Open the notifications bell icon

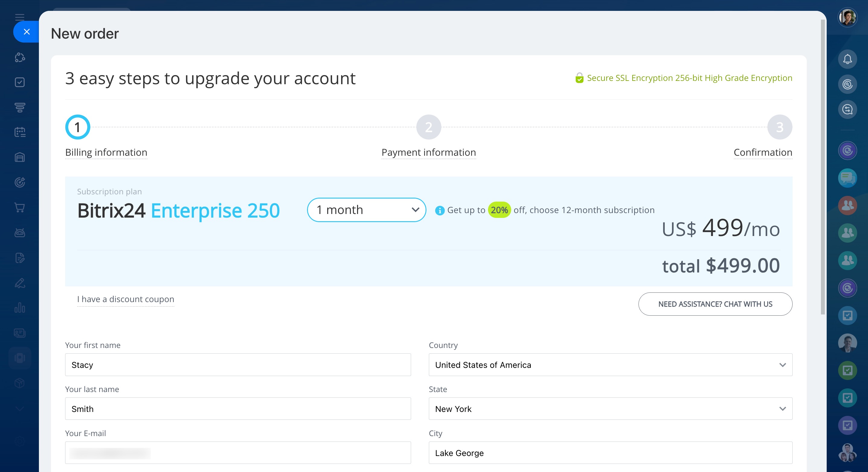[847, 59]
